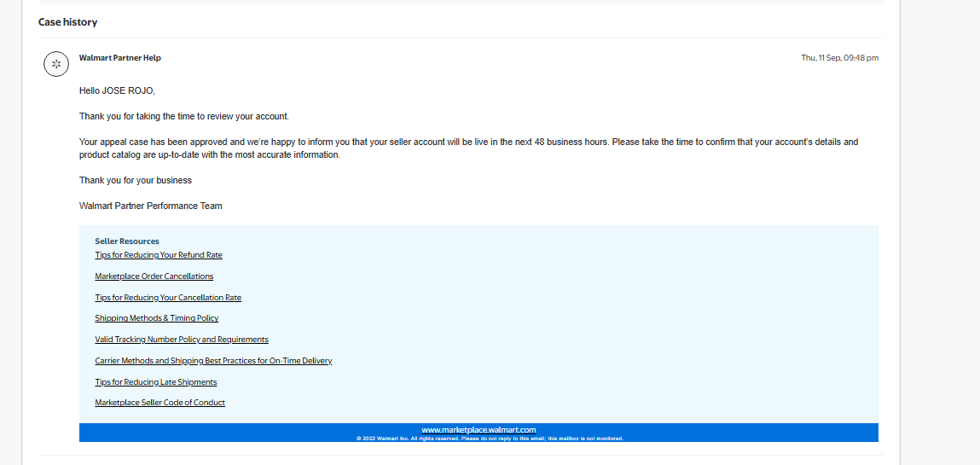Visit Shipping Methods & Timing Policy link
The height and width of the screenshot is (465, 980).
click(x=157, y=318)
